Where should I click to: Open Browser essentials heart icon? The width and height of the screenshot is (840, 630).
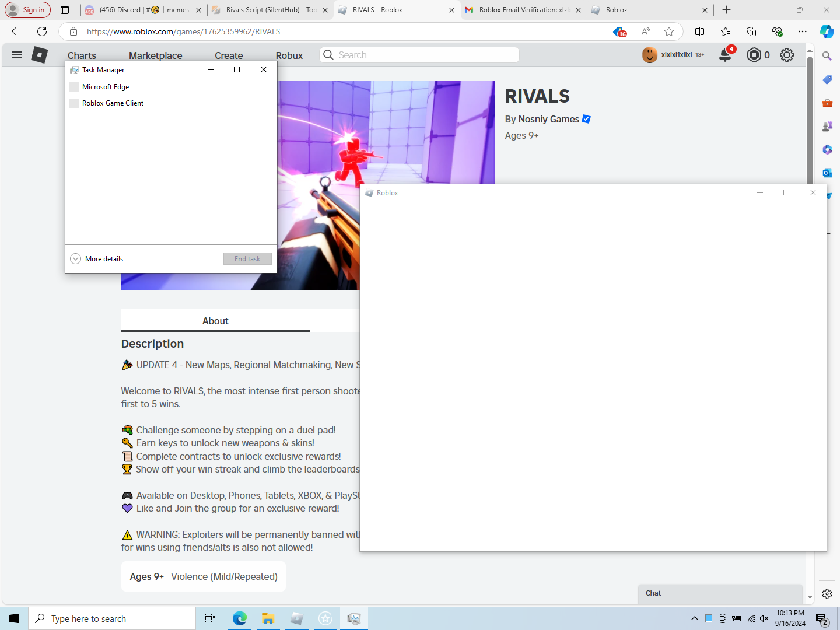pos(777,32)
